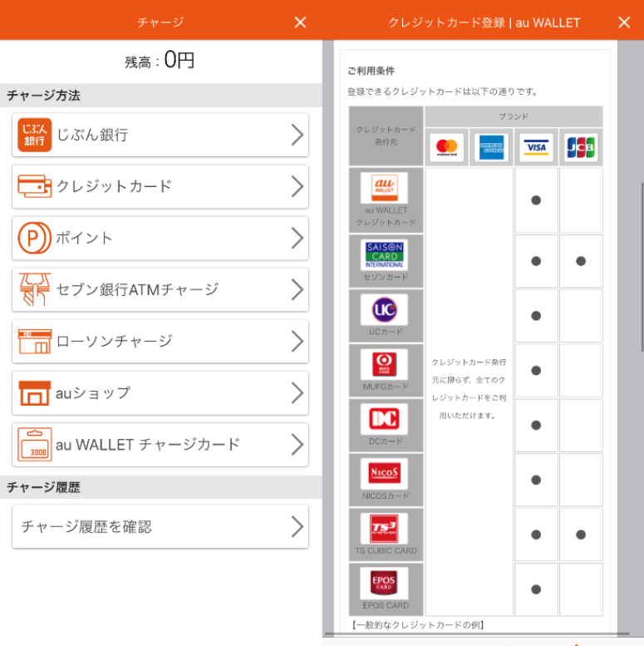The height and width of the screenshot is (646, 644).
Task: Click the クレジットカード発行元に限らず note text
Action: [x=469, y=388]
